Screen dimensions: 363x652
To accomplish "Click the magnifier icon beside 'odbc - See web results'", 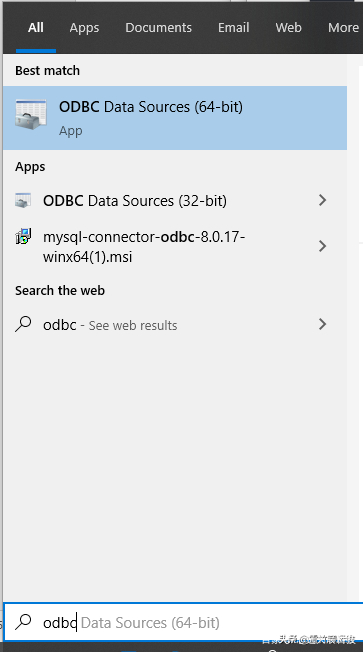I will (x=23, y=324).
